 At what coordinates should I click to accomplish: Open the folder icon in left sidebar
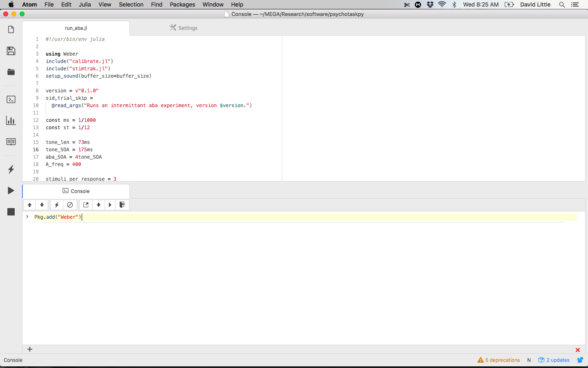11,72
